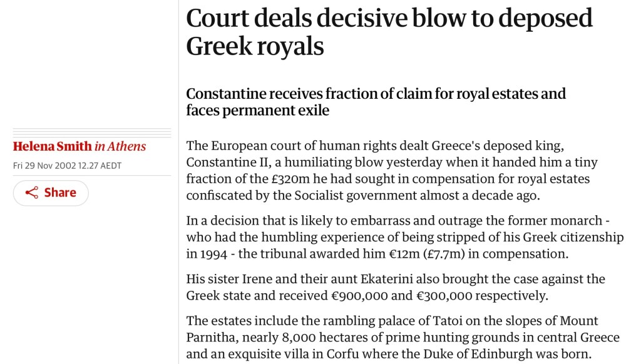Click the Share button
The width and height of the screenshot is (641, 364).
click(51, 193)
